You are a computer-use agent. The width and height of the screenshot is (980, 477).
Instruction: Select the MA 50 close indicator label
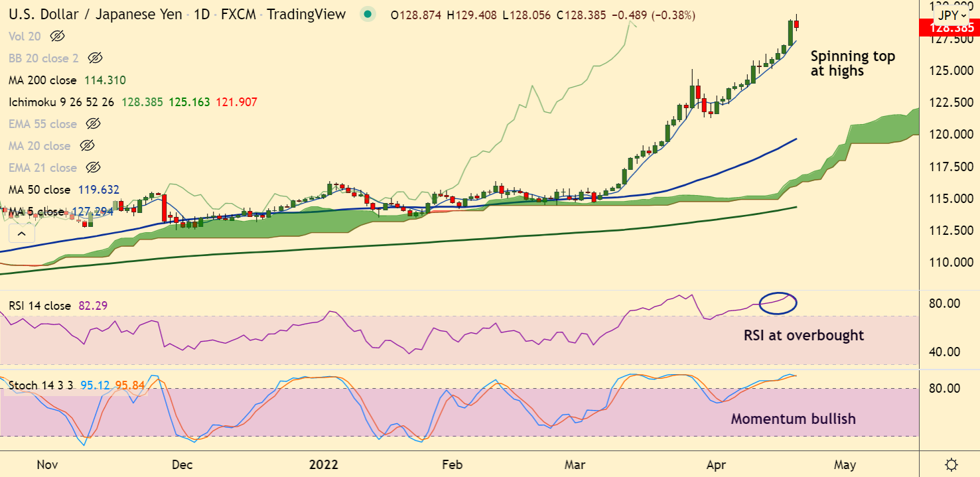(x=40, y=190)
